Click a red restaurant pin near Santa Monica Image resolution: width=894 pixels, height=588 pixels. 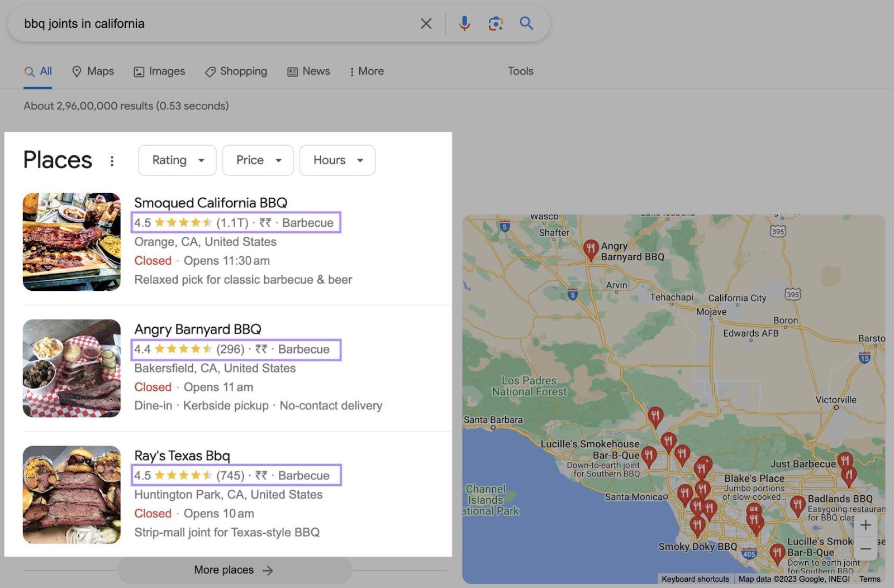[x=686, y=493]
